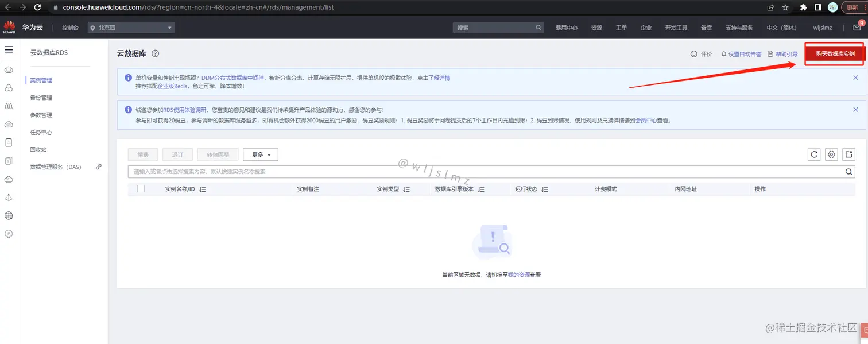Open 数据管理服务 (DAS) in the sidebar
This screenshot has height=344, width=868.
(56, 167)
